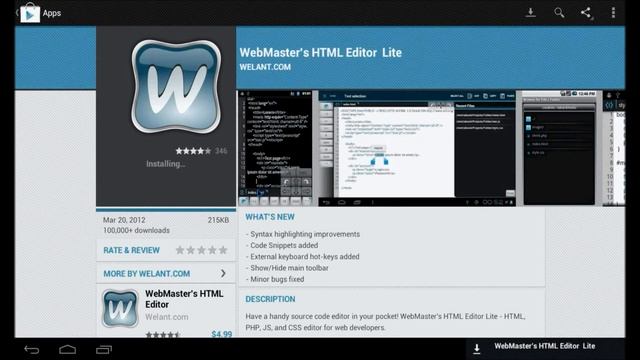Tap the 'Mar 20, 2012' date

tap(124, 220)
